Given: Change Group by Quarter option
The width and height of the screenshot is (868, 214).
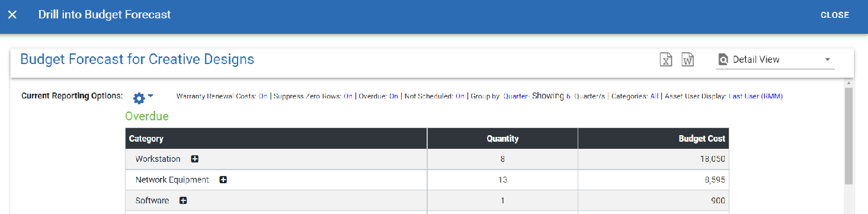Looking at the screenshot, I should tap(515, 96).
